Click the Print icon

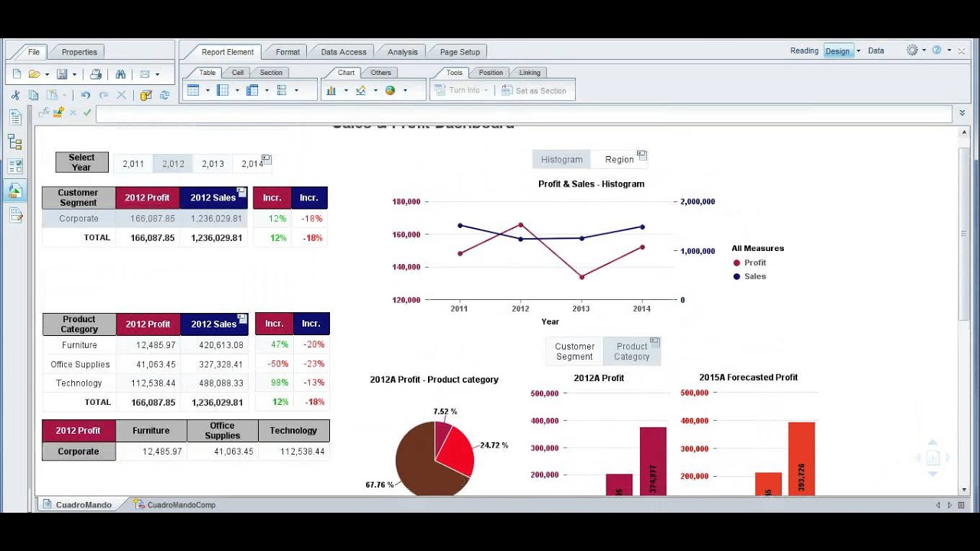[x=96, y=74]
